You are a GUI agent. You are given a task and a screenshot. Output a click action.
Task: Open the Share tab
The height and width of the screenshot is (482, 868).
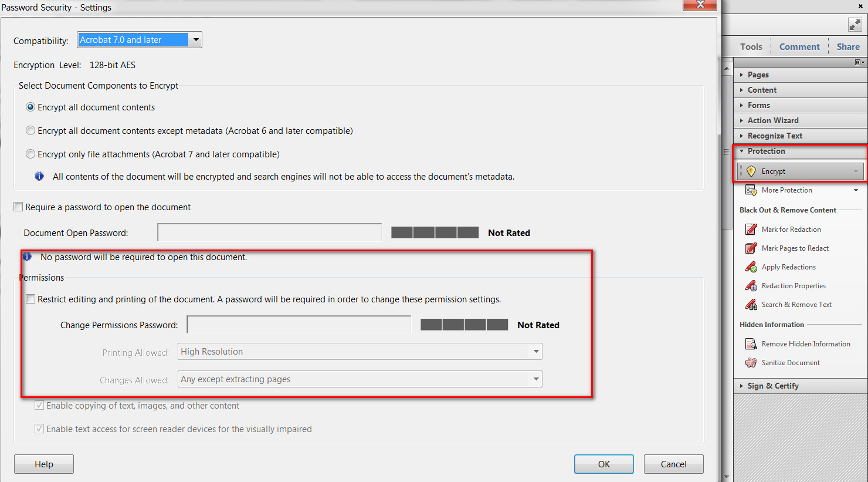coord(848,47)
